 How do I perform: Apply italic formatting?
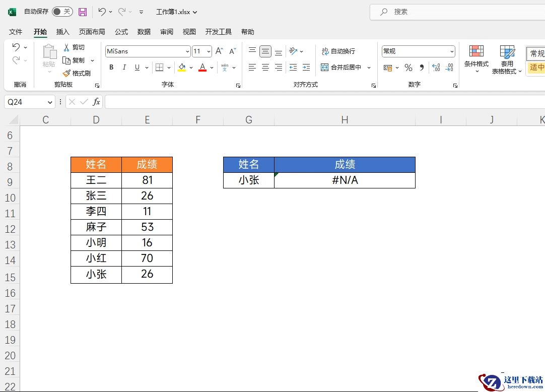pyautogui.click(x=124, y=67)
